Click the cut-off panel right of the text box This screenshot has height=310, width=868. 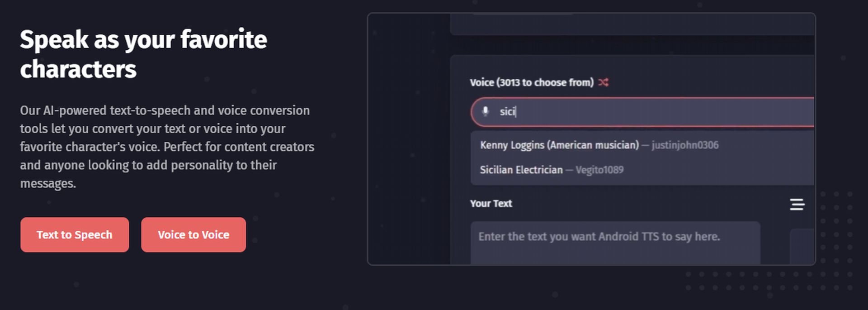[802, 247]
